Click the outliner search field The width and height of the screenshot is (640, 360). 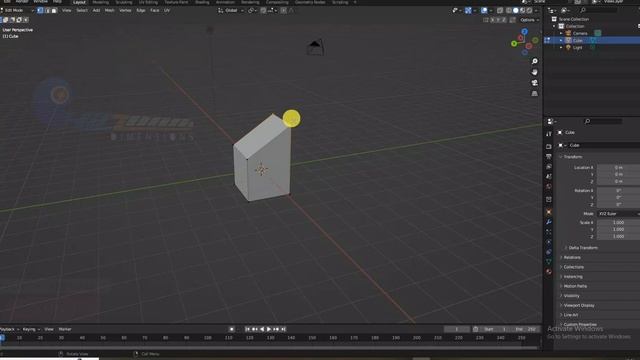pos(598,10)
